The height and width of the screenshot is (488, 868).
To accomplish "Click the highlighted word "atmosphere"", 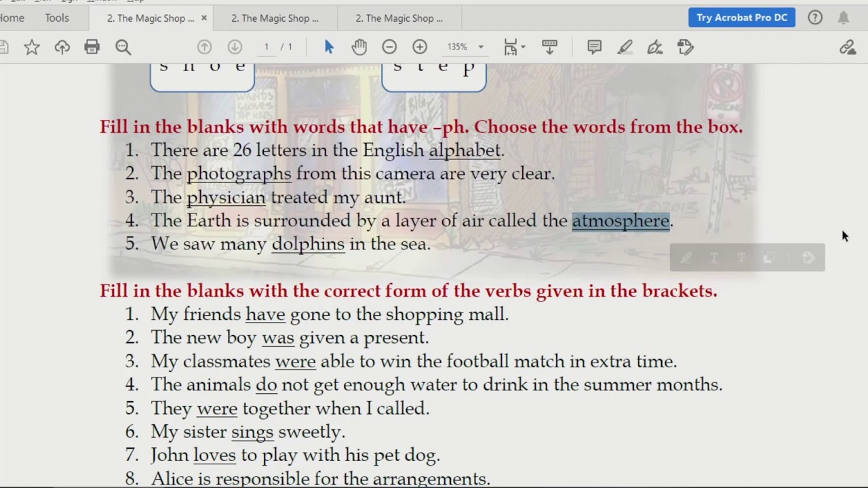I will pyautogui.click(x=620, y=221).
